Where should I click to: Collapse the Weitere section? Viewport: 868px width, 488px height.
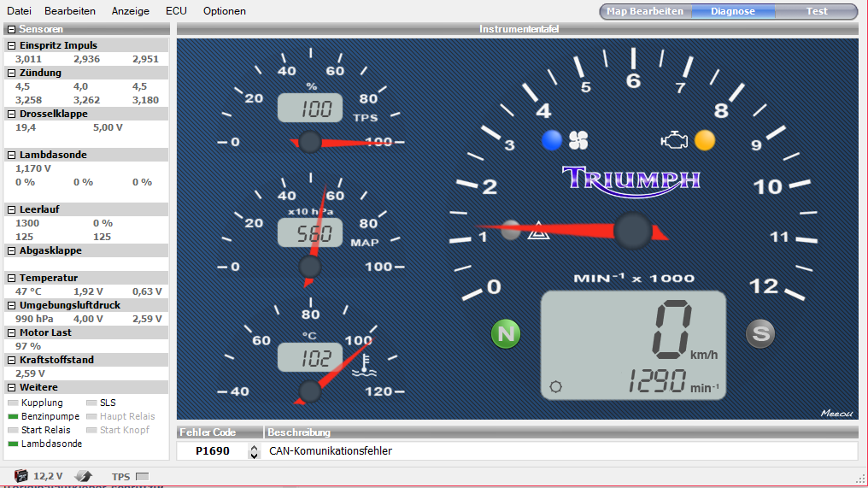tap(12, 388)
